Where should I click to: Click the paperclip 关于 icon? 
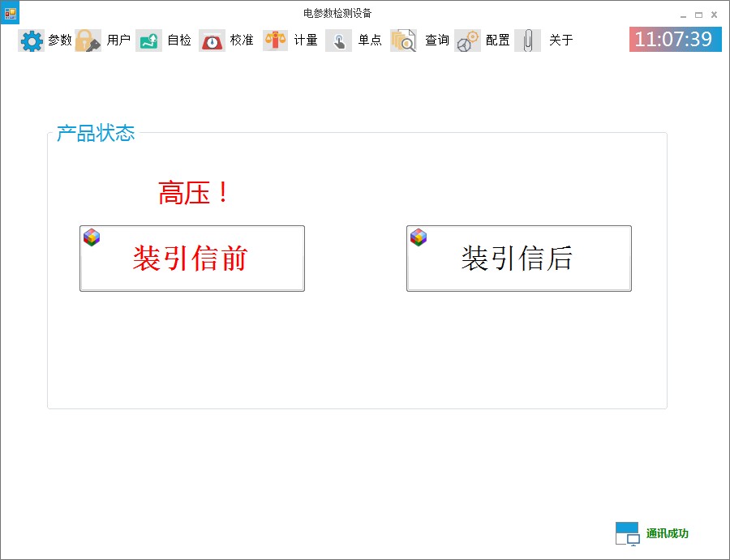click(x=527, y=41)
